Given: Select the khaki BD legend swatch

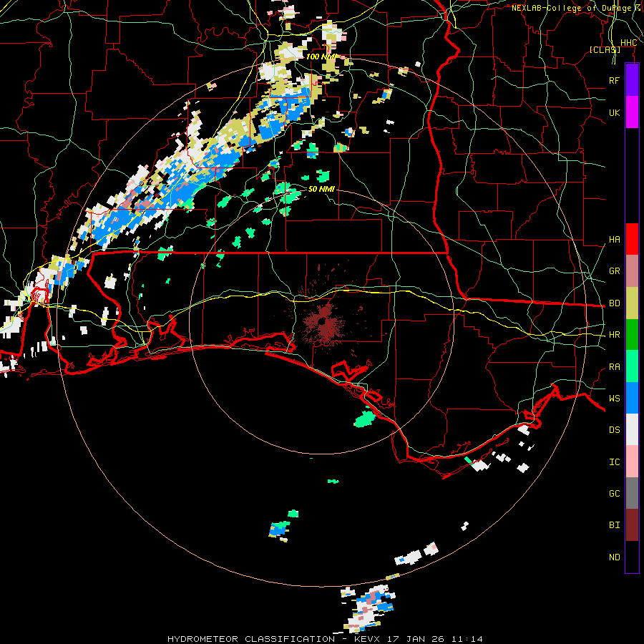Looking at the screenshot, I should tap(632, 303).
